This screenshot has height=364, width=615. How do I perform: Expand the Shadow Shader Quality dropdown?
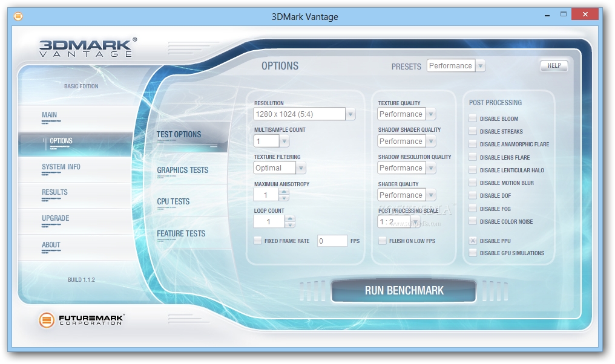[431, 141]
